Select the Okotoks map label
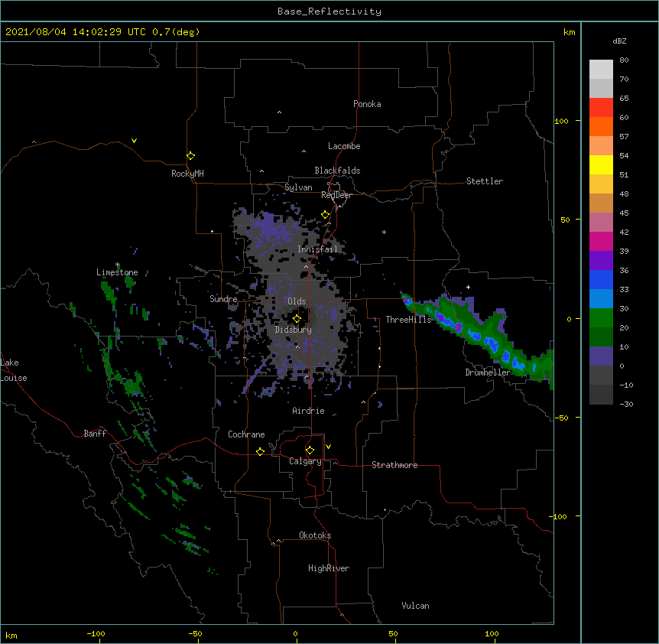The image size is (659, 644). coord(315,535)
